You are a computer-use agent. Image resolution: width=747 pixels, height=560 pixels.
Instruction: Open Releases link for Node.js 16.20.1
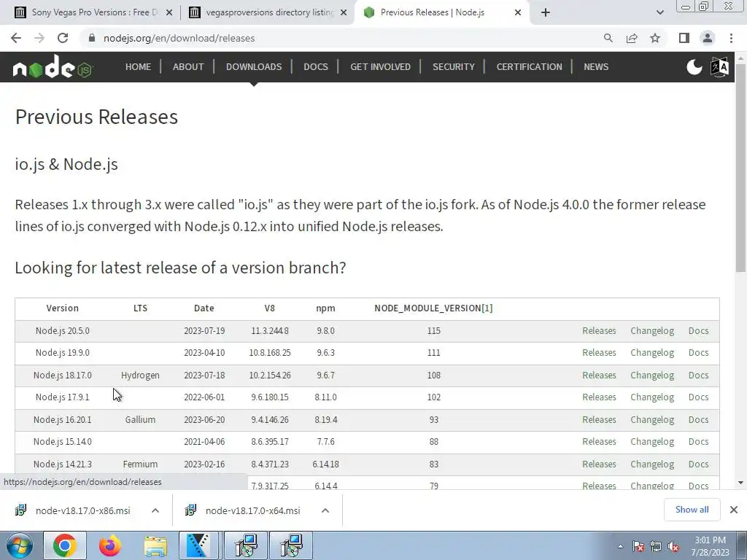tap(599, 419)
